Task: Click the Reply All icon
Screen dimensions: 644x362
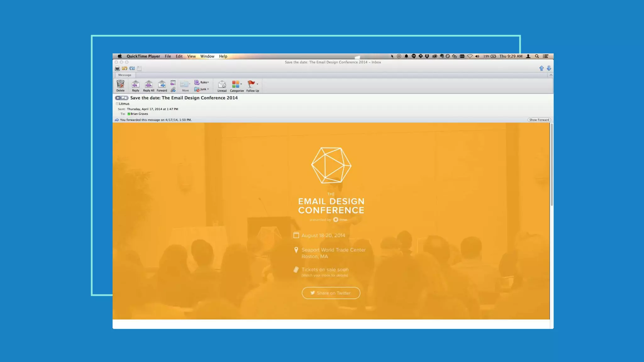Action: [x=148, y=84]
